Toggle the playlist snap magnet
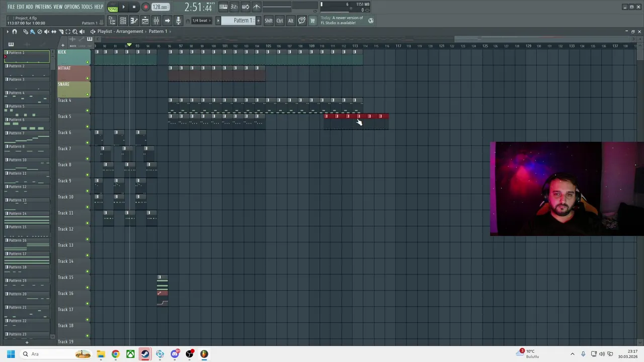Viewport: 644px width, 362px height. 15,32
